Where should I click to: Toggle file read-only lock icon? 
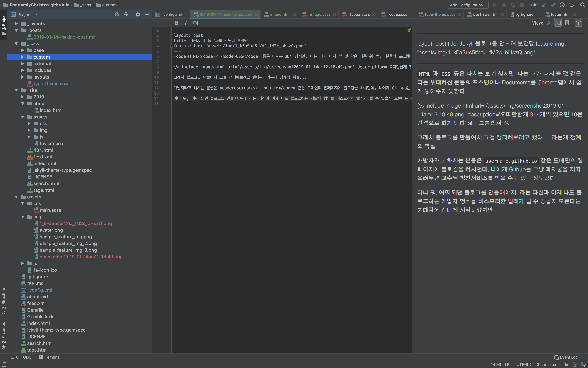tap(566, 364)
